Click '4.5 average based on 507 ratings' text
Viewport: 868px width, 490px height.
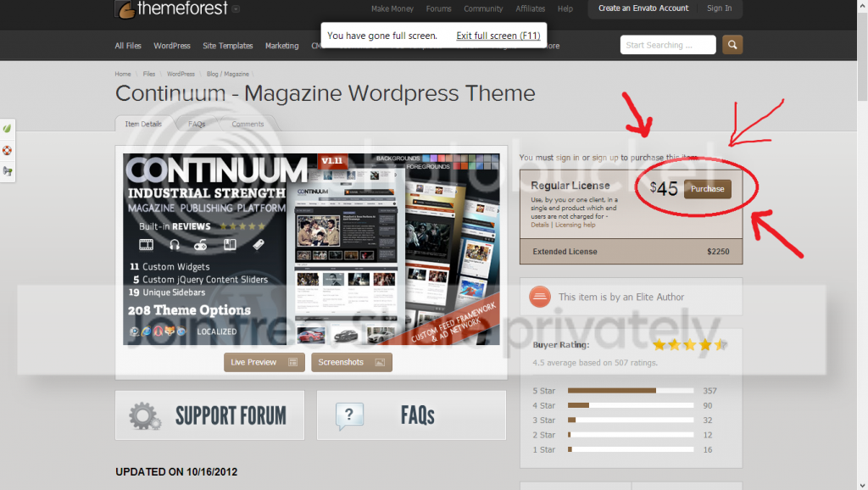pyautogui.click(x=595, y=363)
